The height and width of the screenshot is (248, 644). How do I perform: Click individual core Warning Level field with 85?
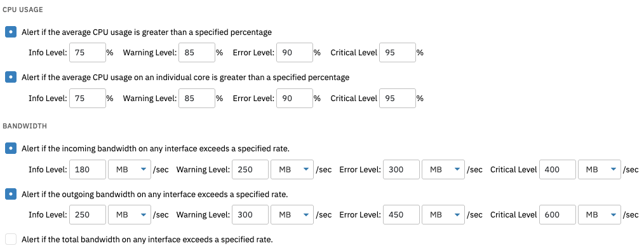(x=197, y=99)
